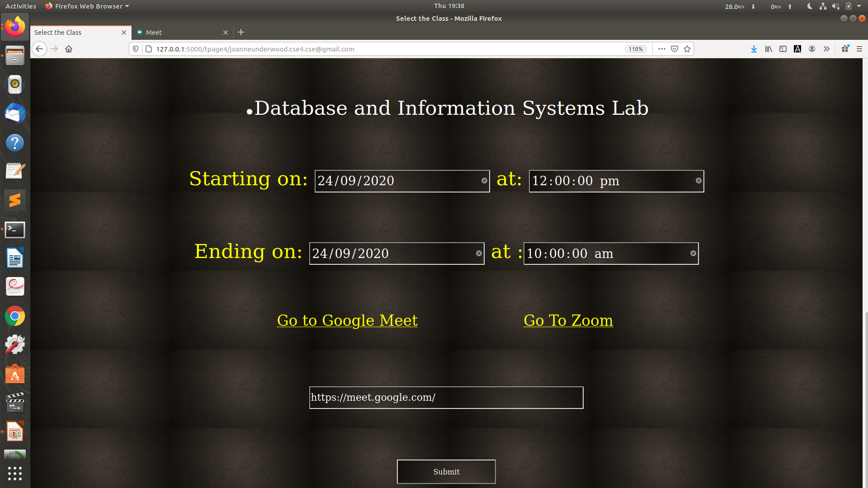Open the Firefox Web Browser app menu
This screenshot has width=868, height=488.
coord(88,6)
